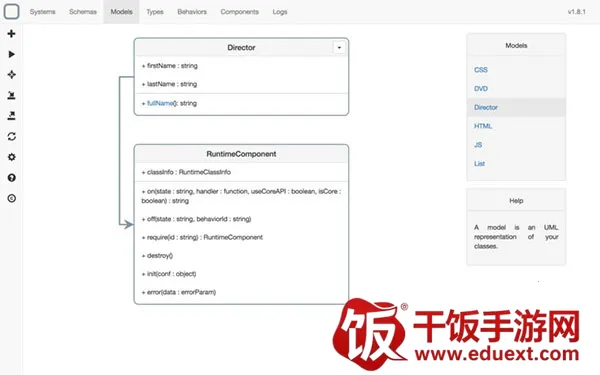Viewport: 600px width, 375px height.
Task: Open the CSS model link
Action: click(x=481, y=70)
